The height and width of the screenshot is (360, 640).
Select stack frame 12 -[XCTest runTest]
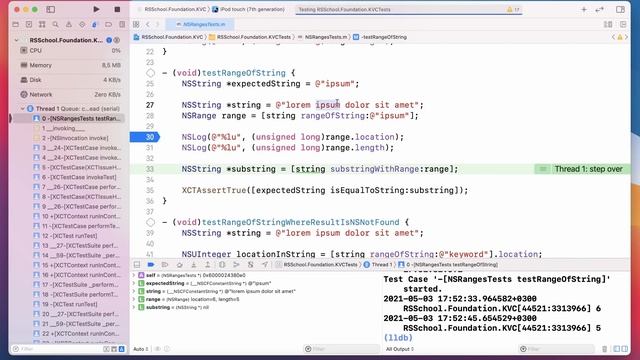(66, 236)
